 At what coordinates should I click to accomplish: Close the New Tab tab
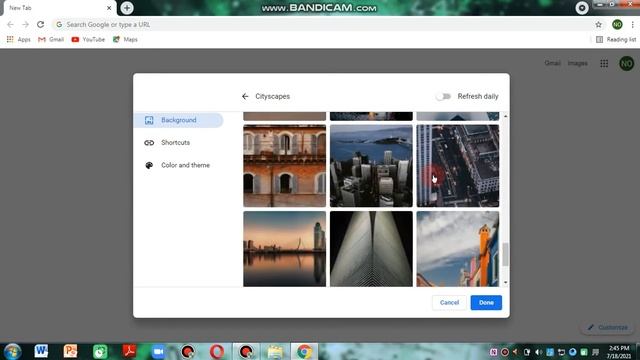[x=109, y=8]
